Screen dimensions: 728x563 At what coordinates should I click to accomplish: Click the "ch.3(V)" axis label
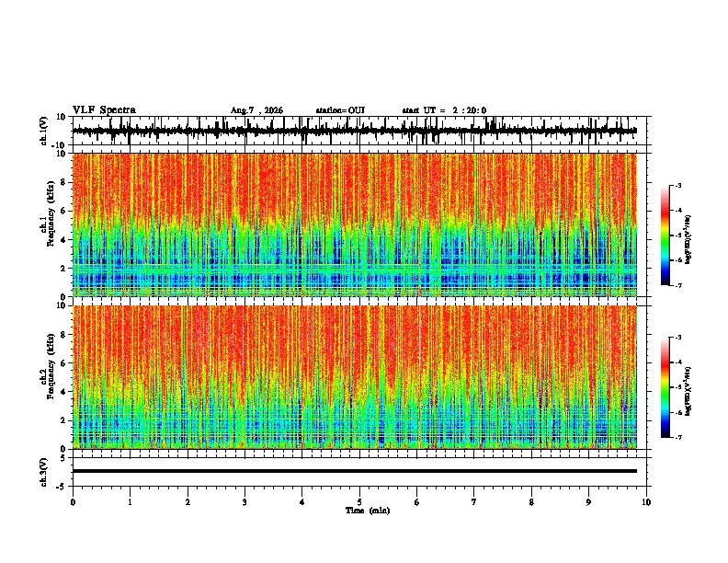(44, 472)
